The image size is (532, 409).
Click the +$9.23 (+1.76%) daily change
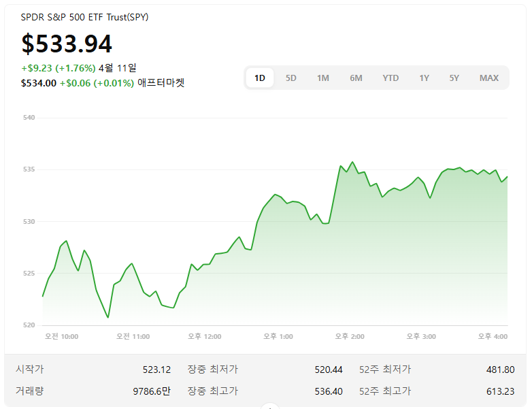click(x=59, y=68)
